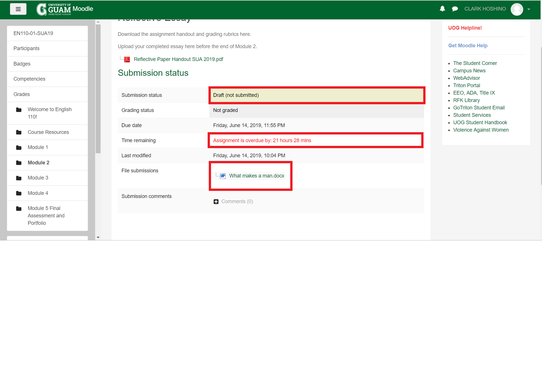This screenshot has width=542, height=392.
Task: Open the UOG Student Handbook link
Action: [480, 122]
